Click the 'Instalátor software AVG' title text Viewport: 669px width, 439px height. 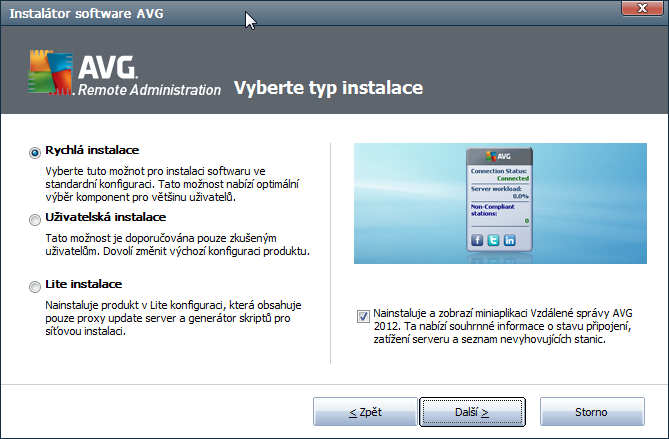coord(87,14)
